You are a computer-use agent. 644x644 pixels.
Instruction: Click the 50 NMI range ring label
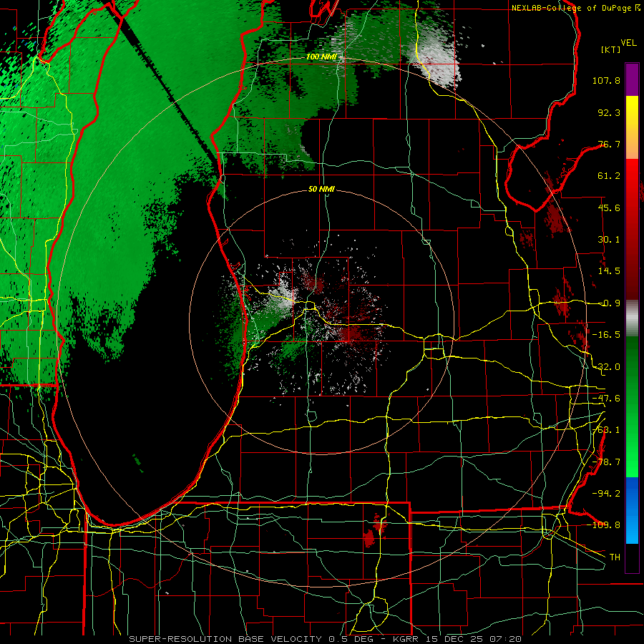(x=321, y=189)
